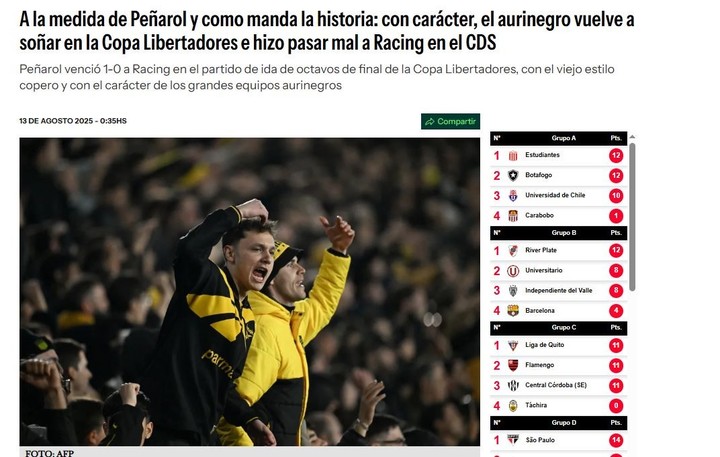The width and height of the screenshot is (720, 457).
Task: Select the Grupo C table header
Action: point(558,328)
